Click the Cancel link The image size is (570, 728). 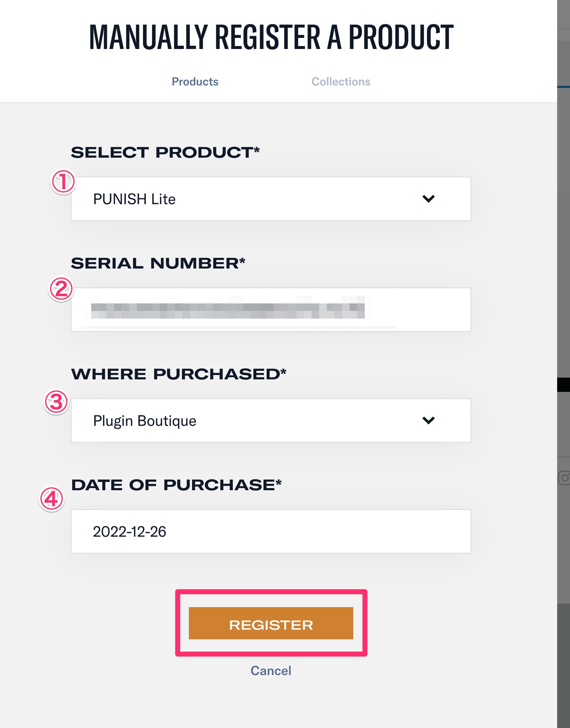tap(271, 670)
